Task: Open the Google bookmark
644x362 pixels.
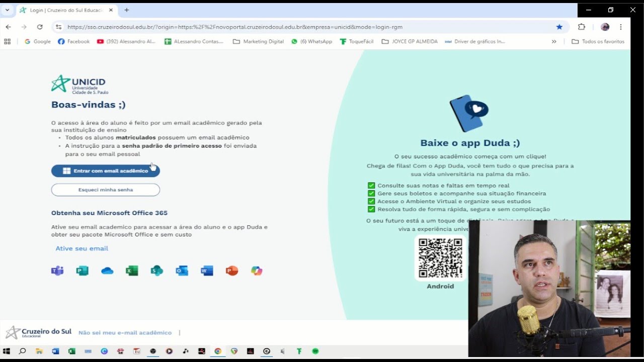Action: click(37, 41)
